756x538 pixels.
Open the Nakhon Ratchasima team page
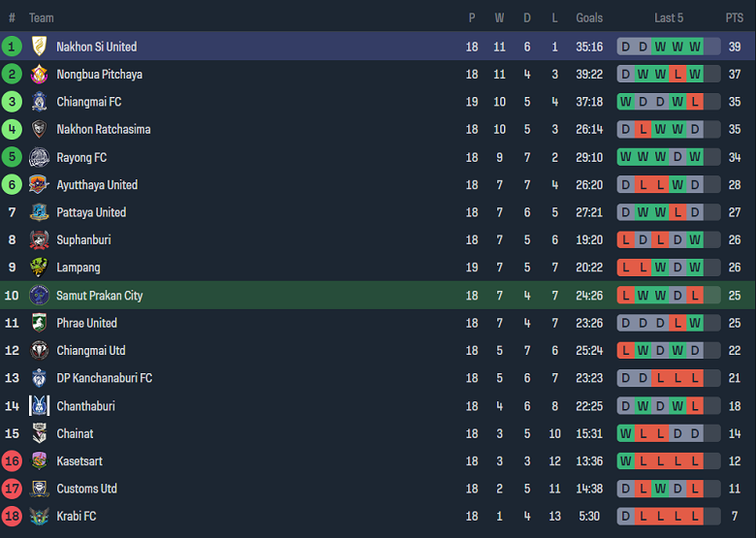pos(103,130)
